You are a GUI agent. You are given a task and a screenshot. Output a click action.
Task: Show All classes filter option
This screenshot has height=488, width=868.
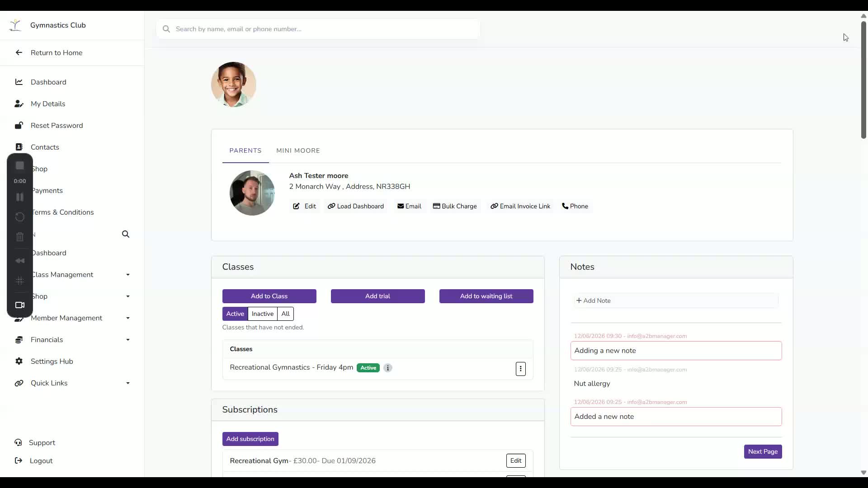click(286, 314)
